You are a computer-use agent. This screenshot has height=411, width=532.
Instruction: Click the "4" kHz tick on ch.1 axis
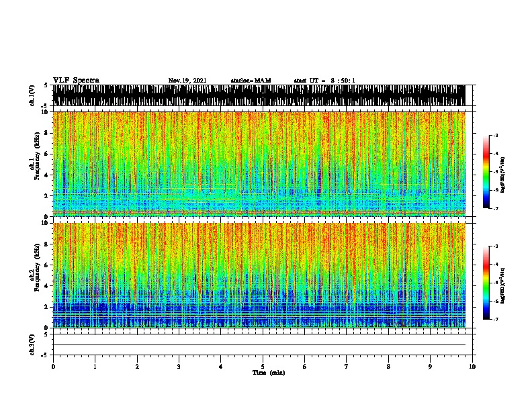47,175
